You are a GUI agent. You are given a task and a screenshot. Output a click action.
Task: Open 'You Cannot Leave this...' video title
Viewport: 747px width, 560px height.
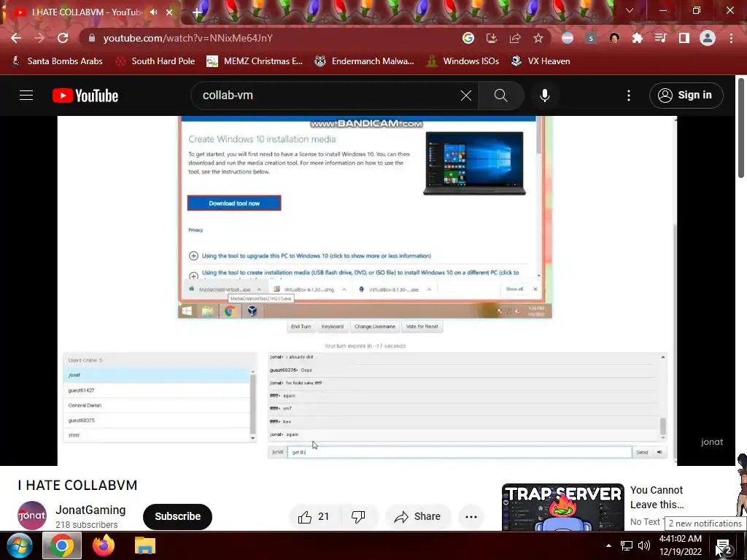click(x=657, y=497)
